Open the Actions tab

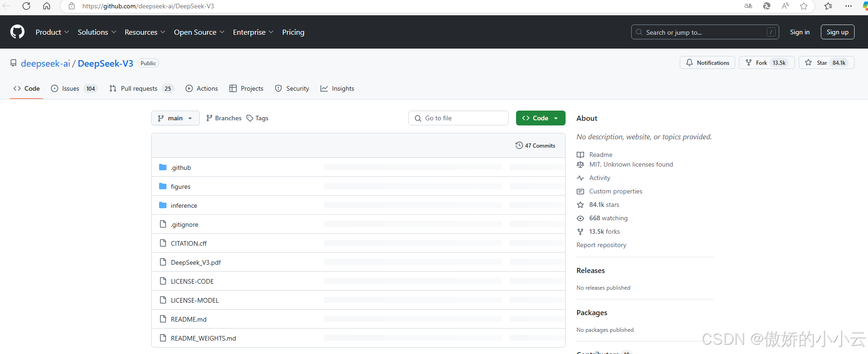[202, 88]
